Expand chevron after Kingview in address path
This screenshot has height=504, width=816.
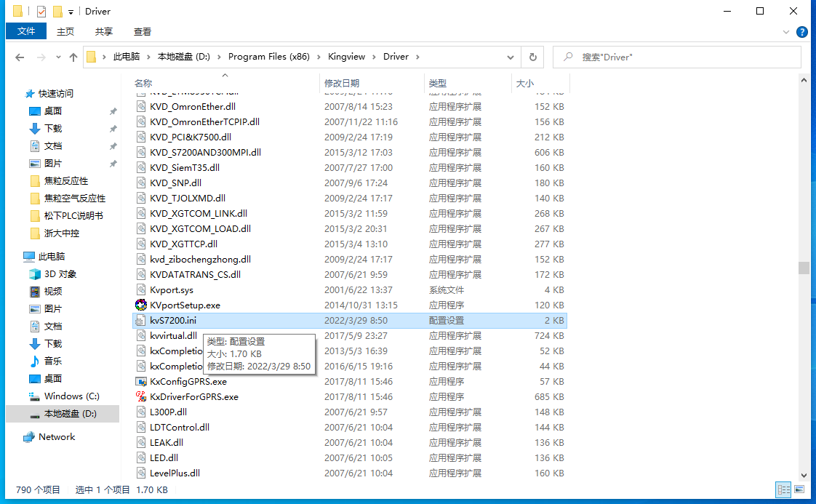[x=374, y=57]
